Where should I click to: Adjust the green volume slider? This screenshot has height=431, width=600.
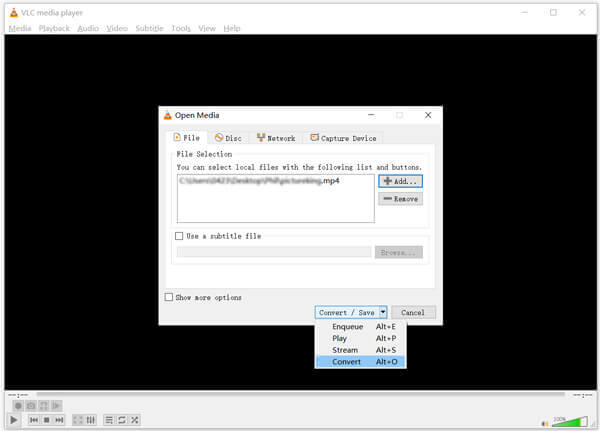coord(570,421)
